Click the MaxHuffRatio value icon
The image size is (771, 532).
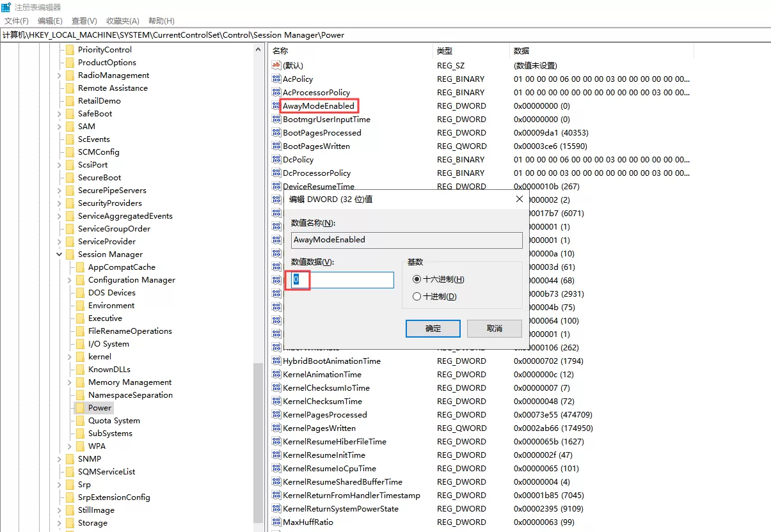click(276, 522)
